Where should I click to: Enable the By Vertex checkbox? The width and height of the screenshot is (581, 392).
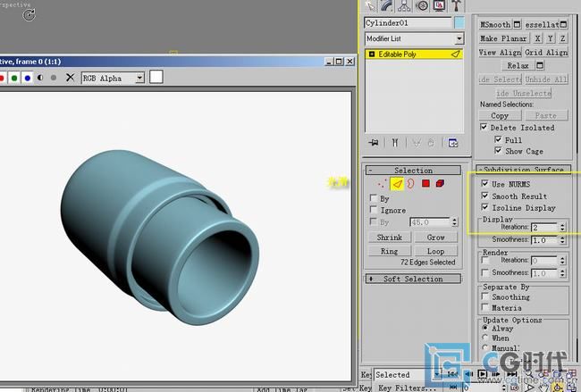[374, 198]
